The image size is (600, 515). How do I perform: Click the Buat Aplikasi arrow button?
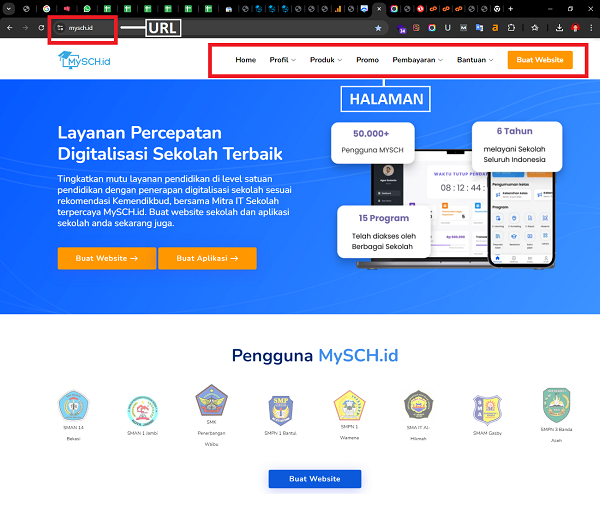[x=207, y=258]
